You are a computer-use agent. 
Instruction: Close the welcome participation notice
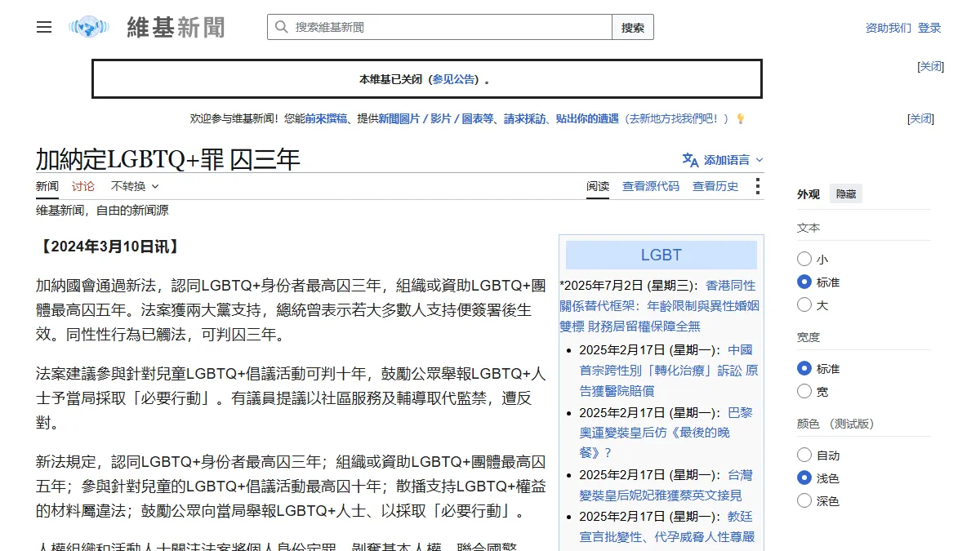pyautogui.click(x=920, y=118)
